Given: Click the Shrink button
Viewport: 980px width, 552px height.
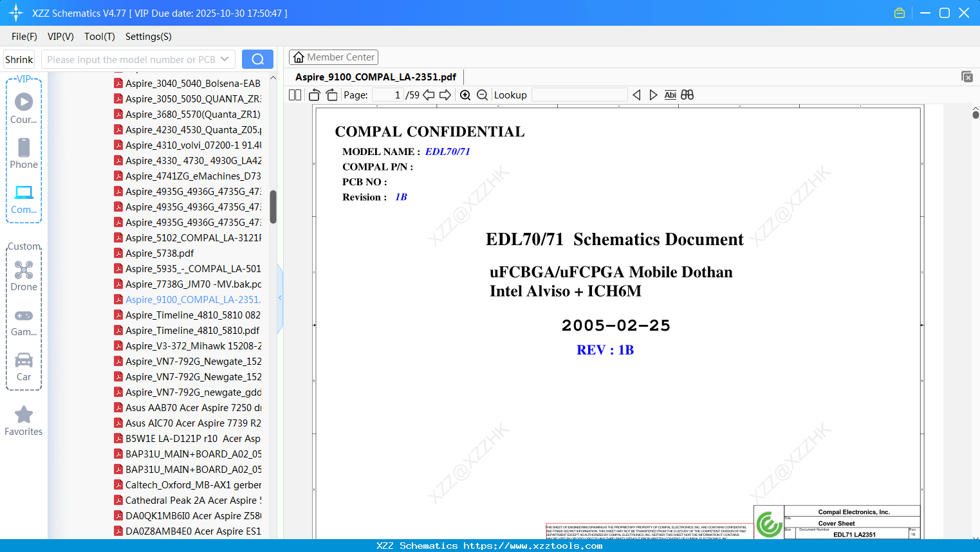Looking at the screenshot, I should pos(19,59).
